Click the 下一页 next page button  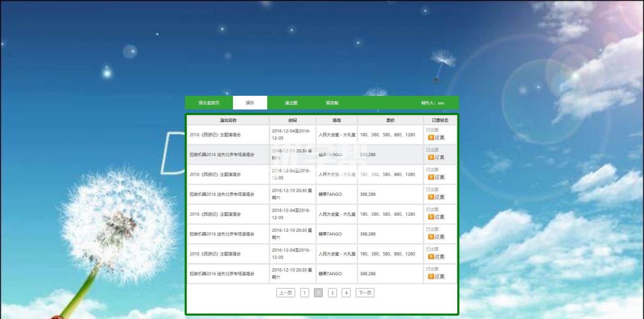365,293
